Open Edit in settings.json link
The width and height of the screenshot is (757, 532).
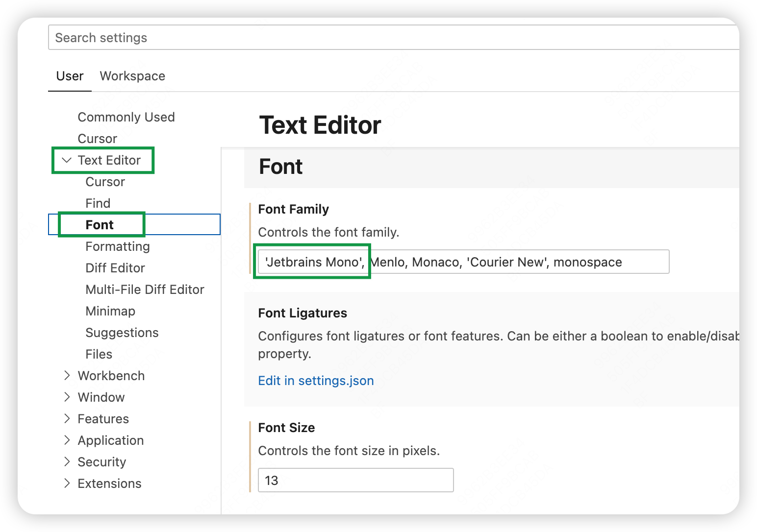pos(316,381)
